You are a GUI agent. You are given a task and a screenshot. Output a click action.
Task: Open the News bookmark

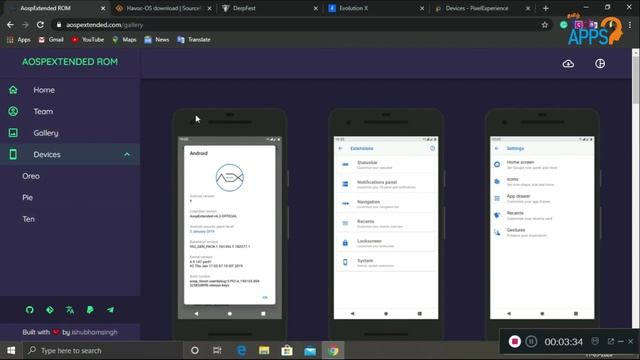pos(157,40)
